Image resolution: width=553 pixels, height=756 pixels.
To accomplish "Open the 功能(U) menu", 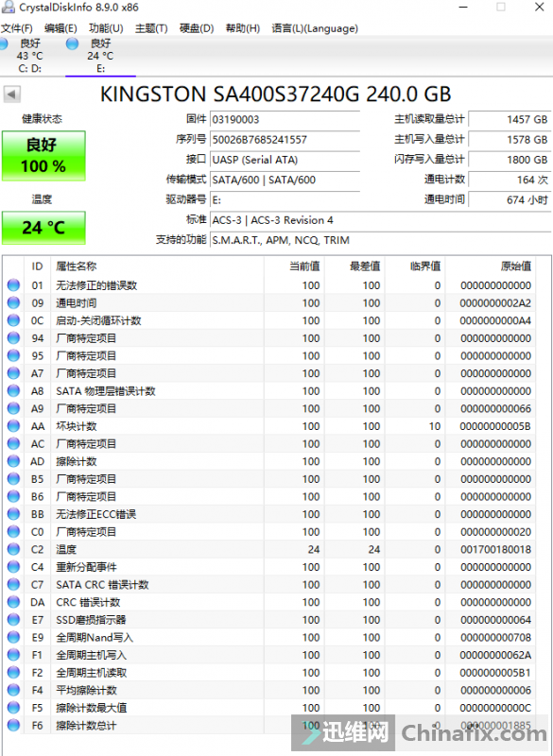I will click(106, 28).
